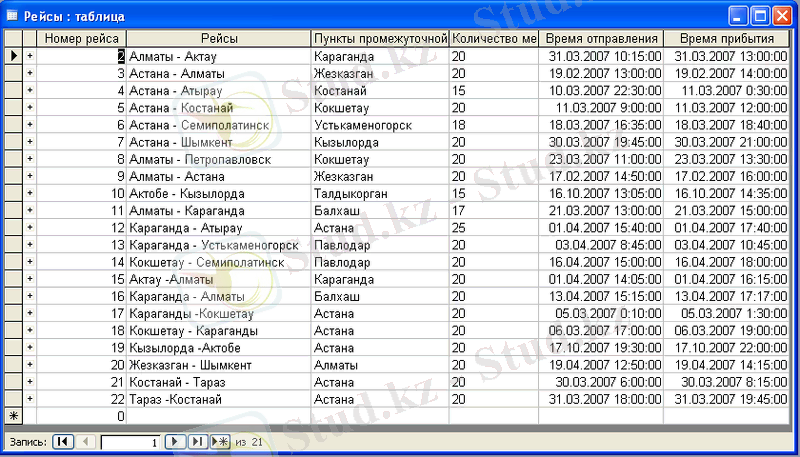Click cell Усткаменогорск in intermediate points column
The width and height of the screenshot is (800, 457).
(380, 125)
